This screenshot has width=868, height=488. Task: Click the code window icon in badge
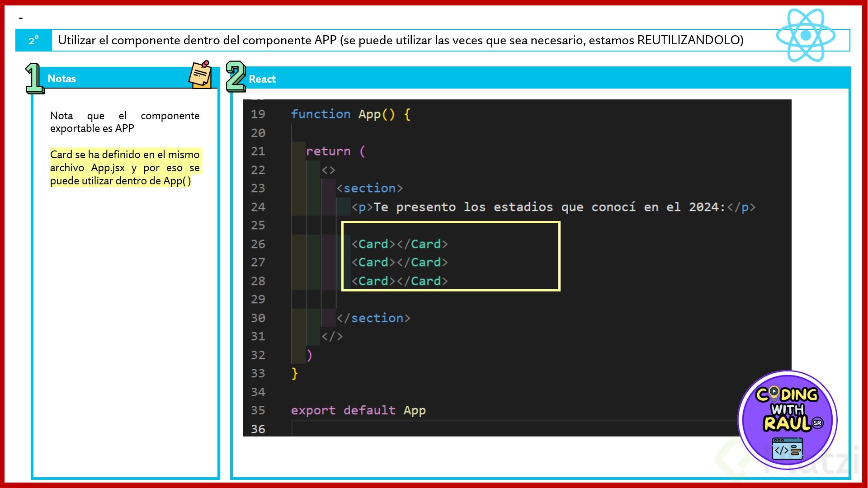point(787,449)
